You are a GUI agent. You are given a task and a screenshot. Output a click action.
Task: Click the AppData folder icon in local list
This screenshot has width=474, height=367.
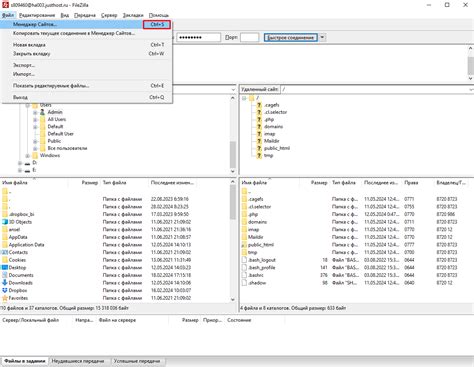point(5,237)
